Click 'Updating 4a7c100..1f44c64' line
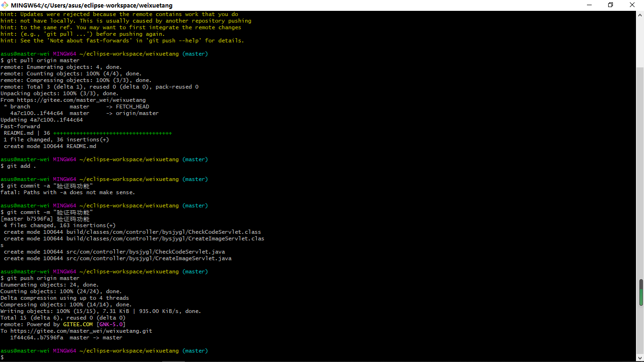Viewport: 644px width, 362px height. [41, 120]
